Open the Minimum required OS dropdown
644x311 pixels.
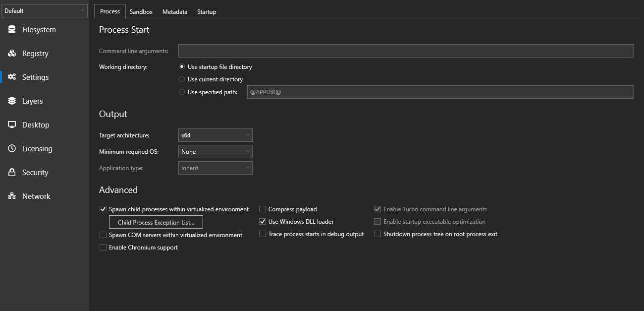215,152
